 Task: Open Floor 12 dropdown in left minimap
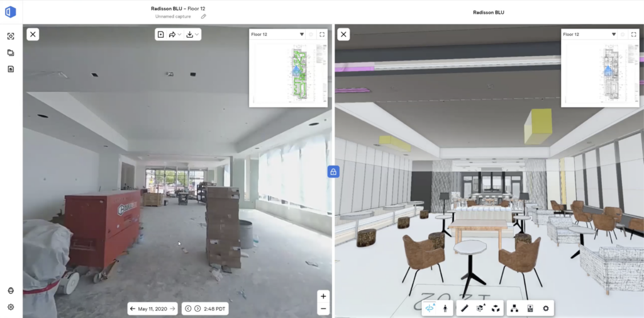point(301,35)
